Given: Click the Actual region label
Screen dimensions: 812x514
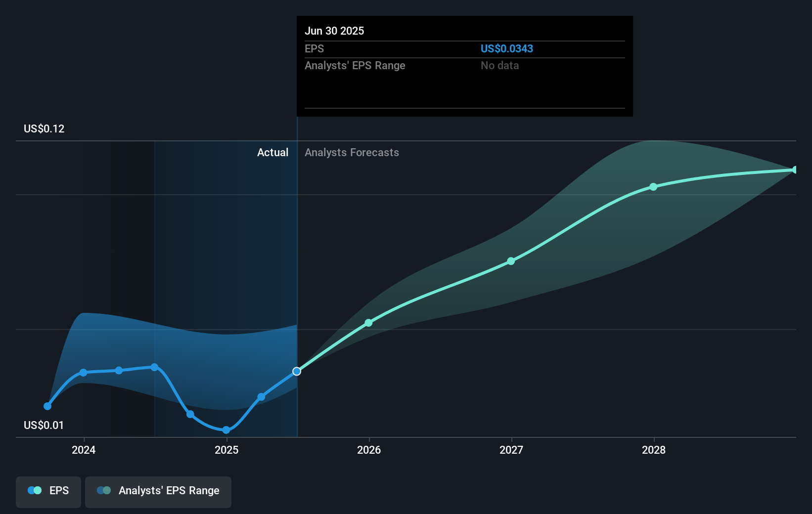Looking at the screenshot, I should click(272, 152).
